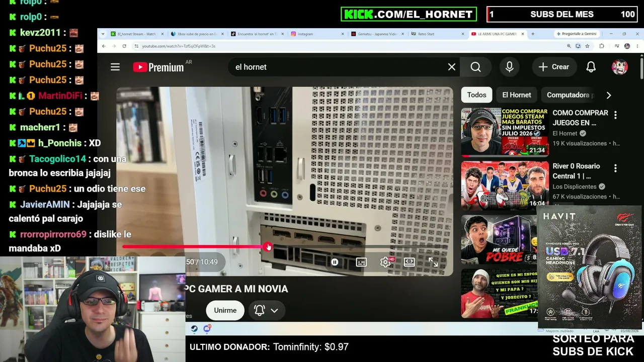Open the channel notification bell dropdown
This screenshot has height=362, width=644.
coord(267,311)
